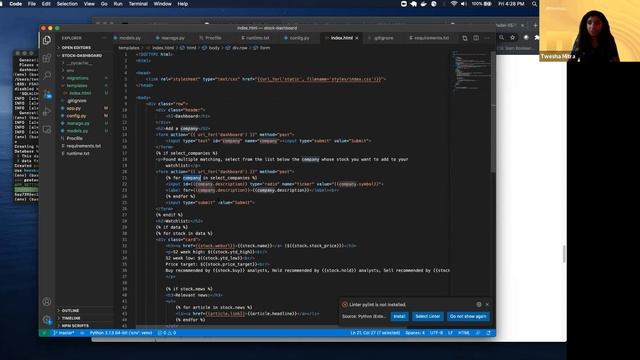Click errors and warnings count in status bar

167,333
